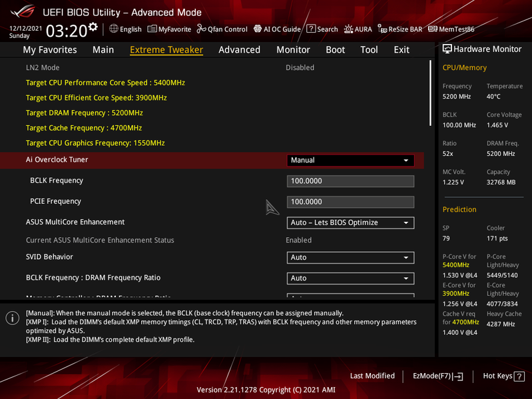Click the Hardware Monitor screen icon

click(447, 49)
